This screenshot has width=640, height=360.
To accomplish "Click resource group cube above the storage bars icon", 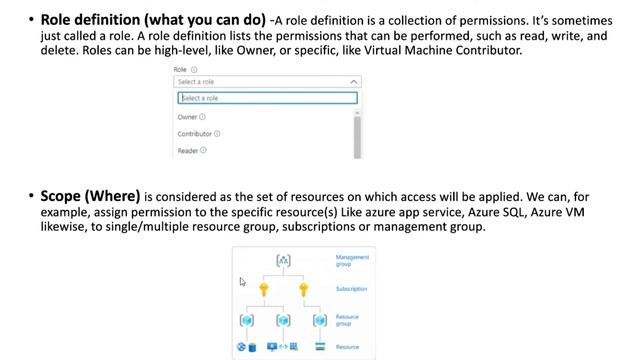I will click(x=320, y=320).
